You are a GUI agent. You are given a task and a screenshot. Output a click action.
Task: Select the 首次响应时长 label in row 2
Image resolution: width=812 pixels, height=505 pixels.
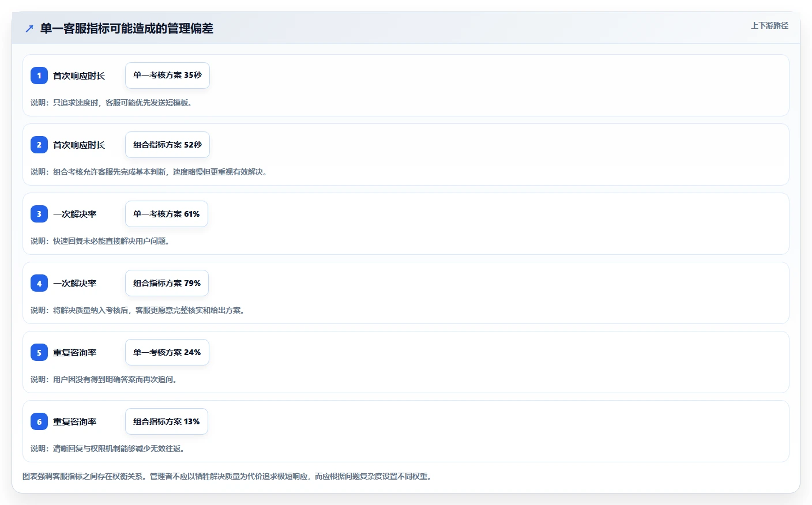(79, 145)
